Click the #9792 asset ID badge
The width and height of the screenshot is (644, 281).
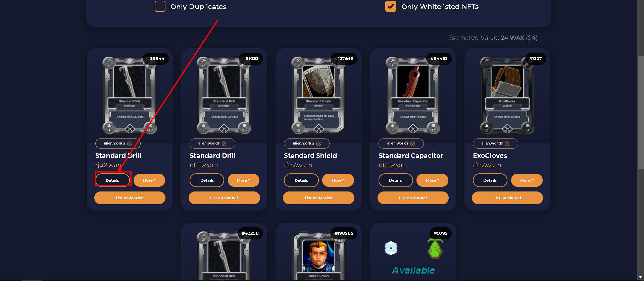tap(441, 233)
